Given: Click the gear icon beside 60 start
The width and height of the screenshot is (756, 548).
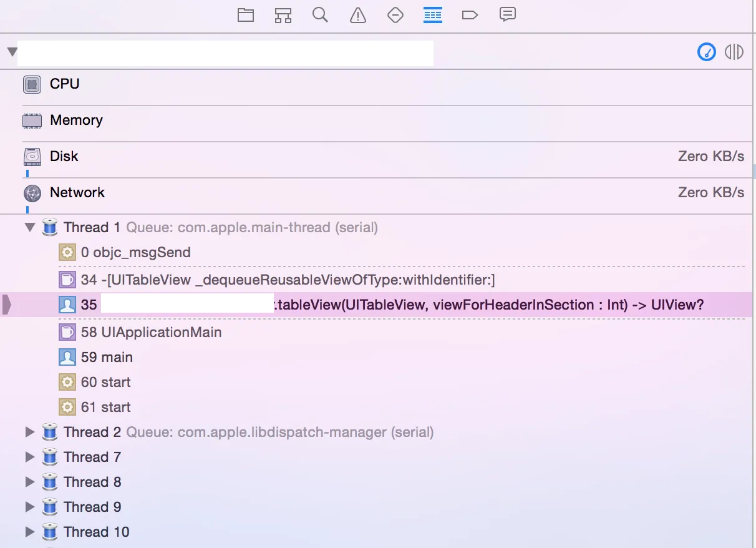Looking at the screenshot, I should [x=67, y=382].
